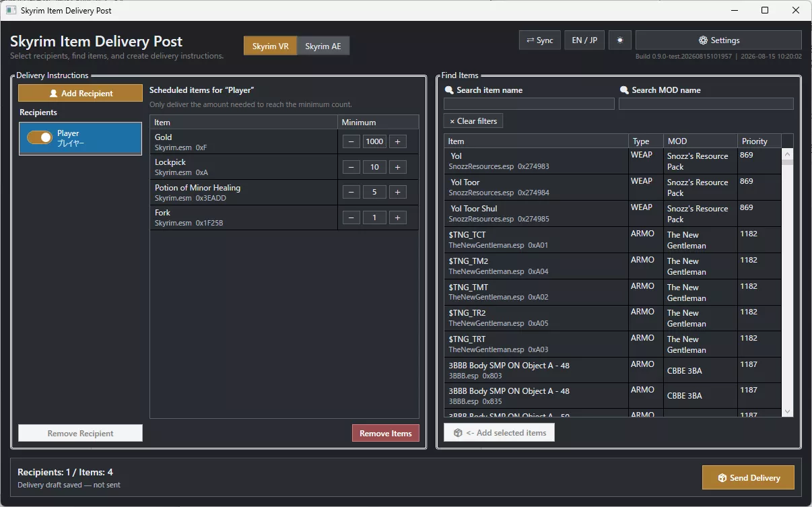Decrease Gold minimum count
The height and width of the screenshot is (507, 812).
(x=351, y=141)
